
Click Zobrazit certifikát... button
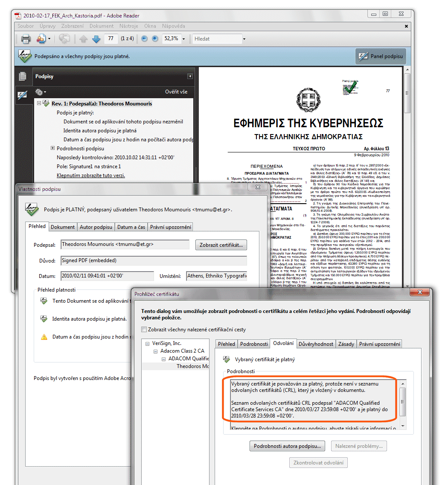coord(221,245)
